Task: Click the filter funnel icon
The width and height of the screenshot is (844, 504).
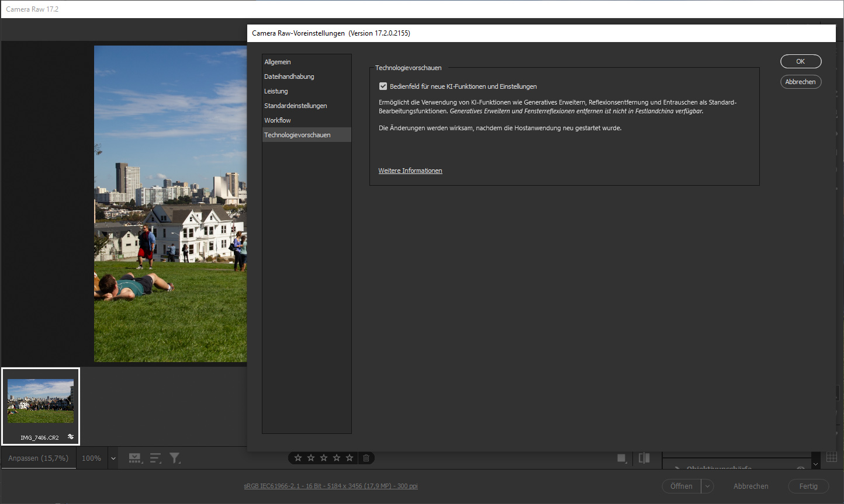Action: [175, 458]
